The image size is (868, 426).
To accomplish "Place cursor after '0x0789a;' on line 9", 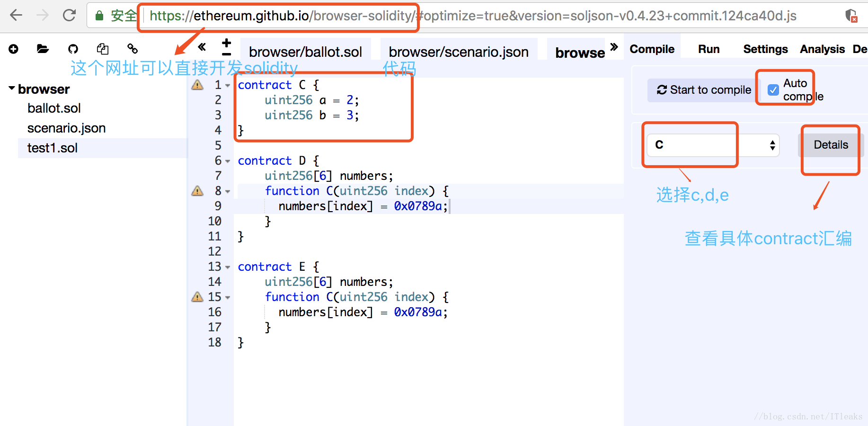I will 449,206.
